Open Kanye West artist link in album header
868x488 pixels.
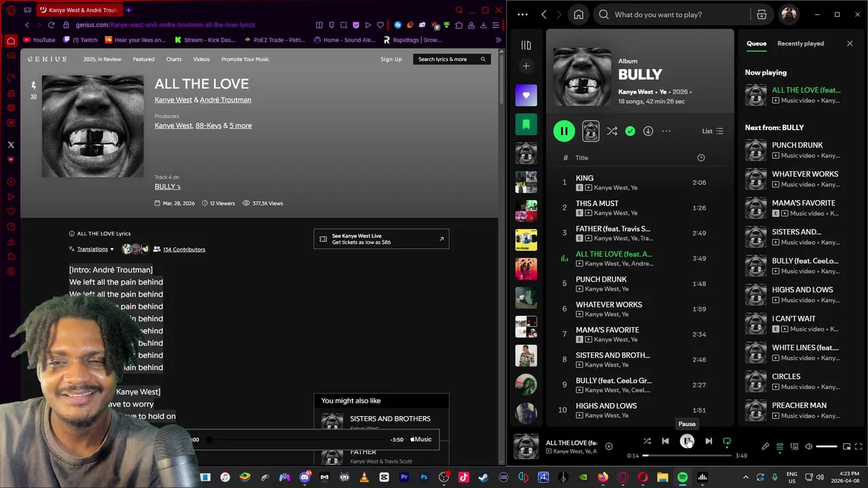(x=635, y=91)
